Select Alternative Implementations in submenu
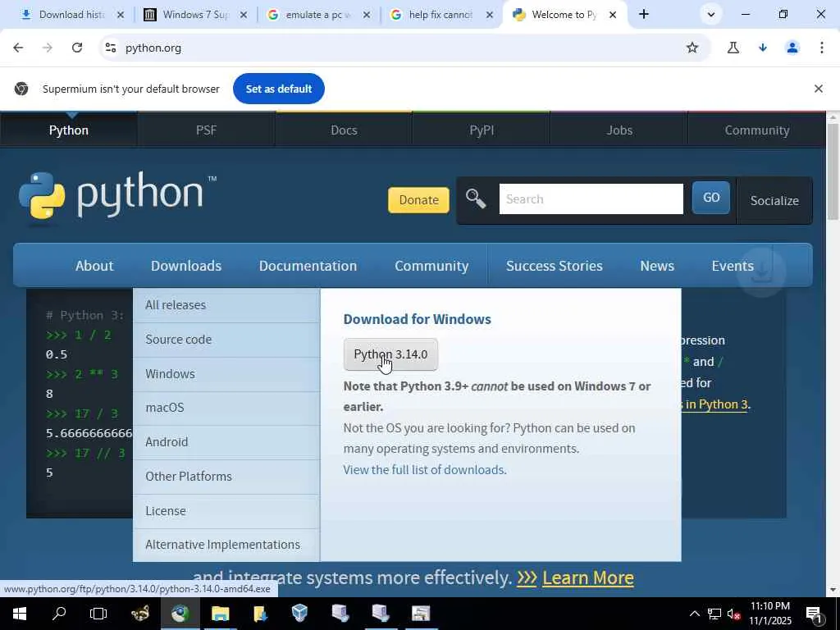840x630 pixels. pyautogui.click(x=226, y=545)
